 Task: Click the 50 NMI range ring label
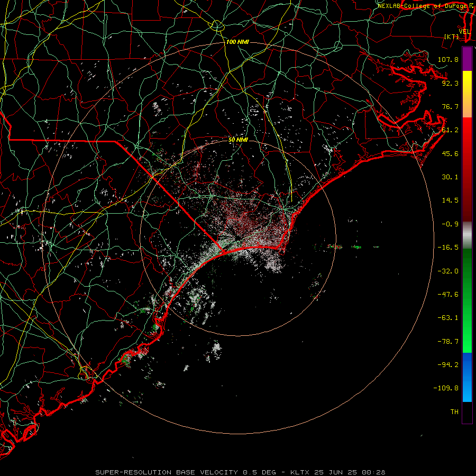238,140
